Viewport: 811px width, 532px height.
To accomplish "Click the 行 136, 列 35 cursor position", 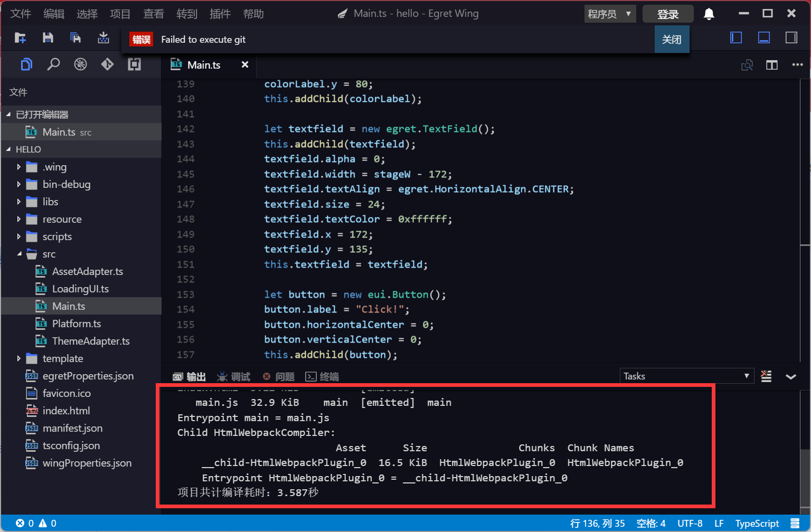I will click(x=597, y=523).
